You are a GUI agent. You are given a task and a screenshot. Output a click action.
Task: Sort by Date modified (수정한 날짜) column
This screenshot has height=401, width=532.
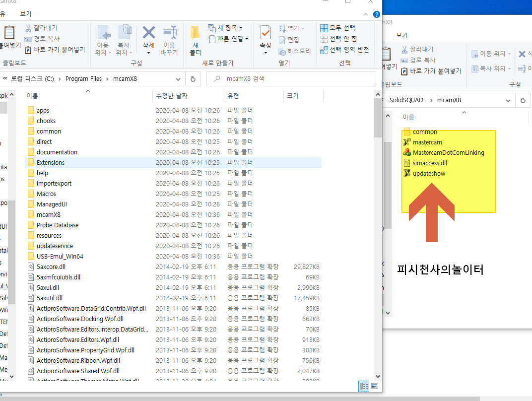pyautogui.click(x=172, y=96)
